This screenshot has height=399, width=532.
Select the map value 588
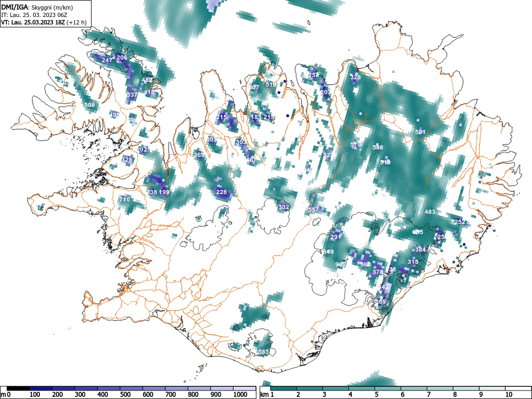point(378,147)
